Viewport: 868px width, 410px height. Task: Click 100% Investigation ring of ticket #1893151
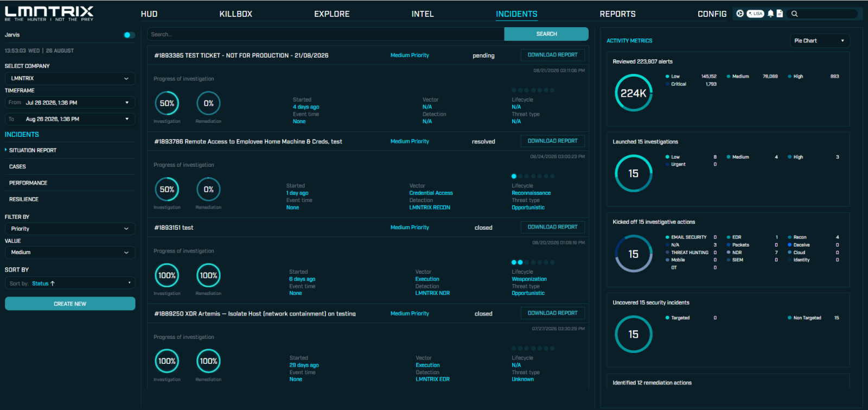167,275
